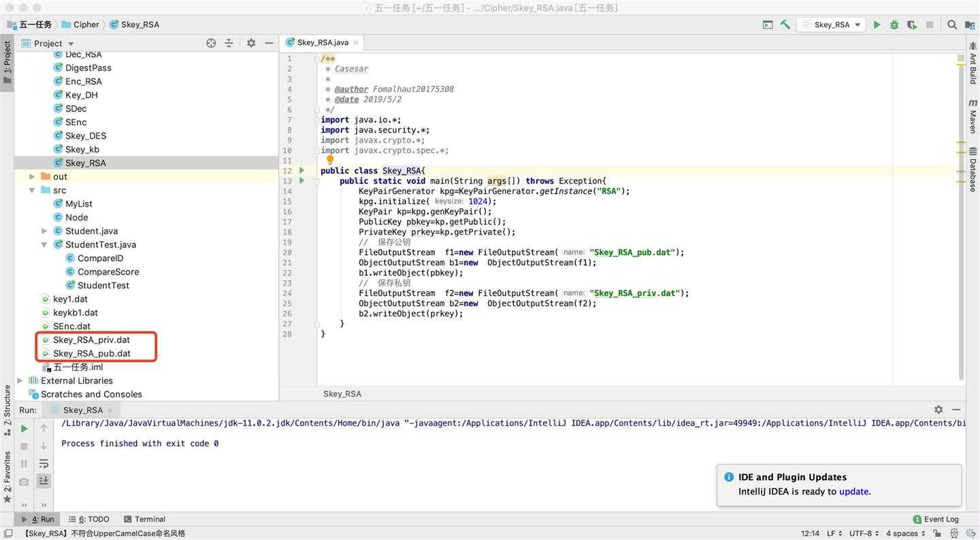This screenshot has width=980, height=540.
Task: Open the Ant Build side tab
Action: pos(973,63)
